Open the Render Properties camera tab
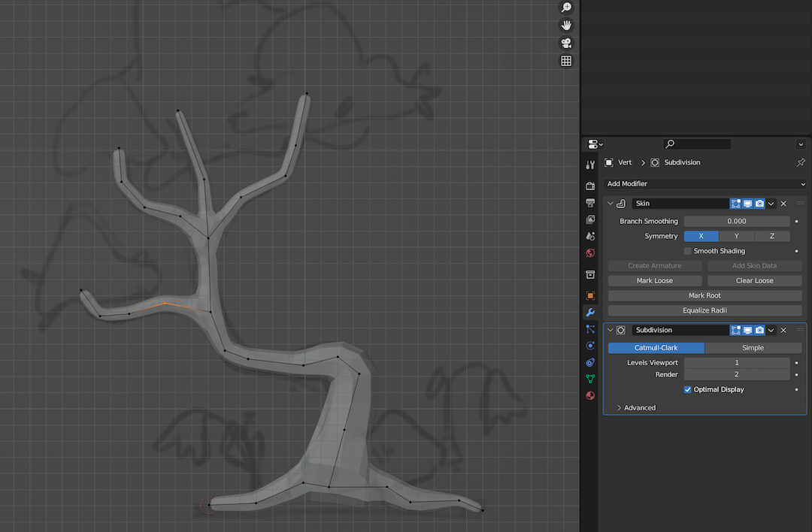Screen dimensions: 812x532 [x=590, y=186]
